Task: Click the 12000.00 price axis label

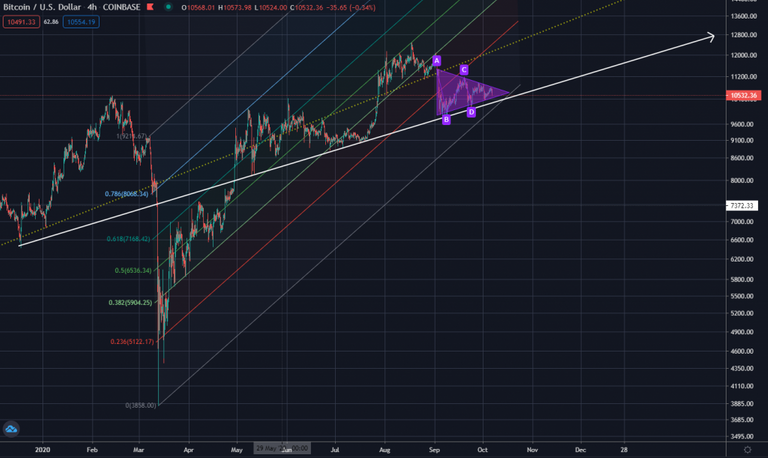Action: [744, 55]
